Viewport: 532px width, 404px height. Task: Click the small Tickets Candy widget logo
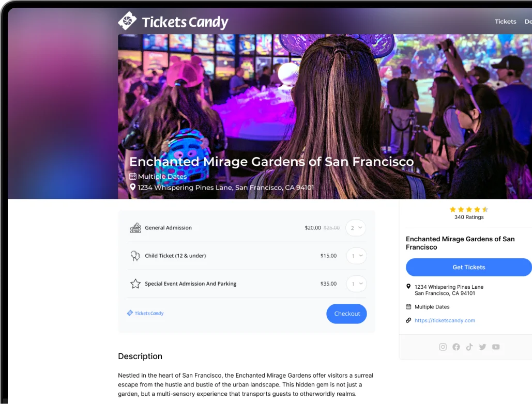145,313
